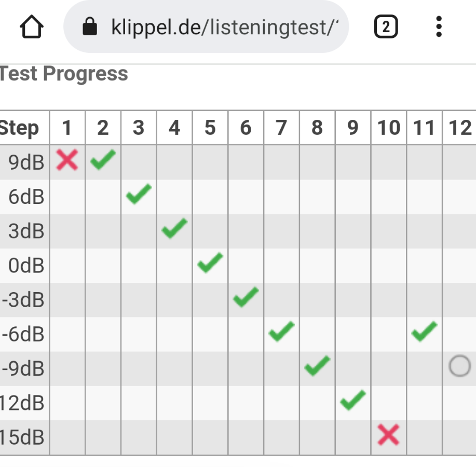Click the red X at step 10
This screenshot has width=476, height=467.
tap(388, 435)
